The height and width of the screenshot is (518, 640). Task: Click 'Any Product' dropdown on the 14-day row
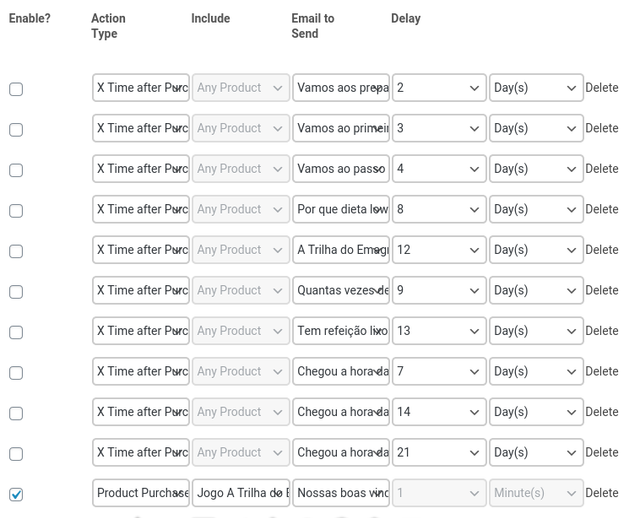241,411
